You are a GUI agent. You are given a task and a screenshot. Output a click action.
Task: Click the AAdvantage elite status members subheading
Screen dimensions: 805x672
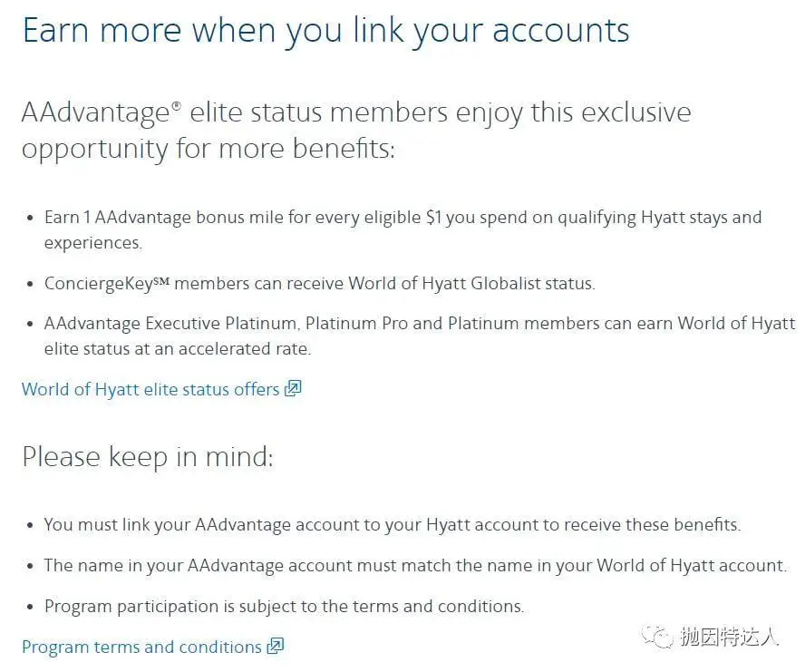(x=356, y=131)
